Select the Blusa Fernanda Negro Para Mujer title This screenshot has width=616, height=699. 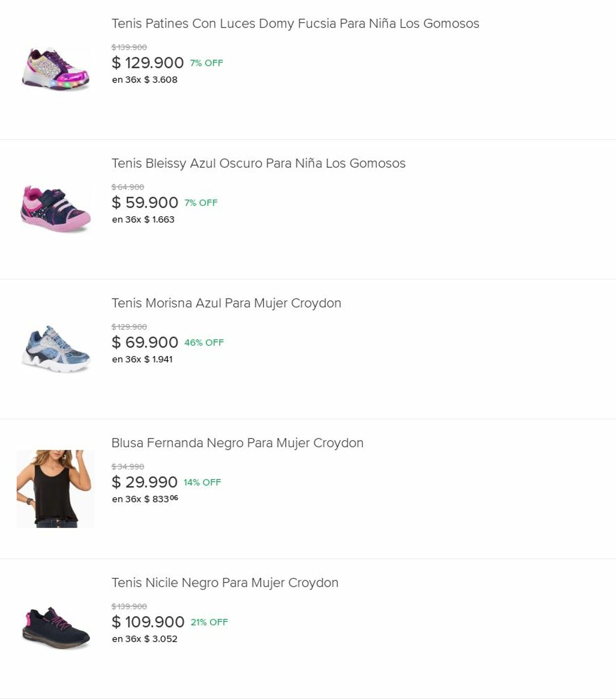237,443
